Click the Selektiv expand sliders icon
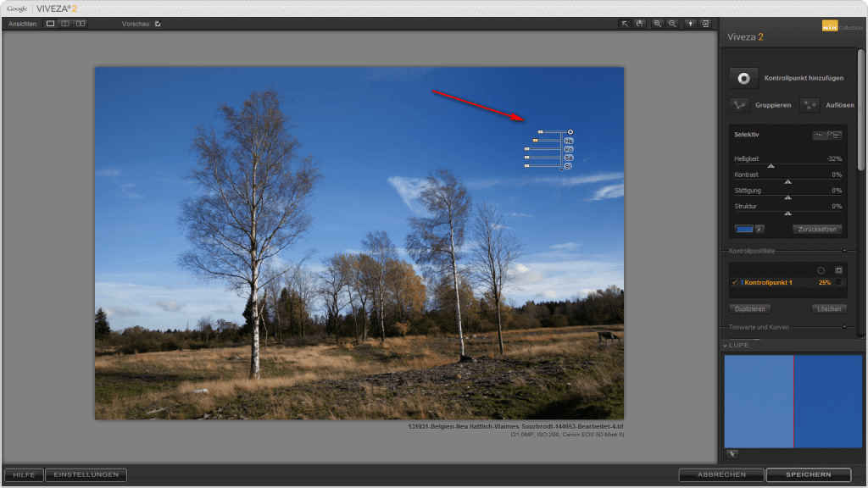This screenshot has width=868, height=488. (835, 135)
